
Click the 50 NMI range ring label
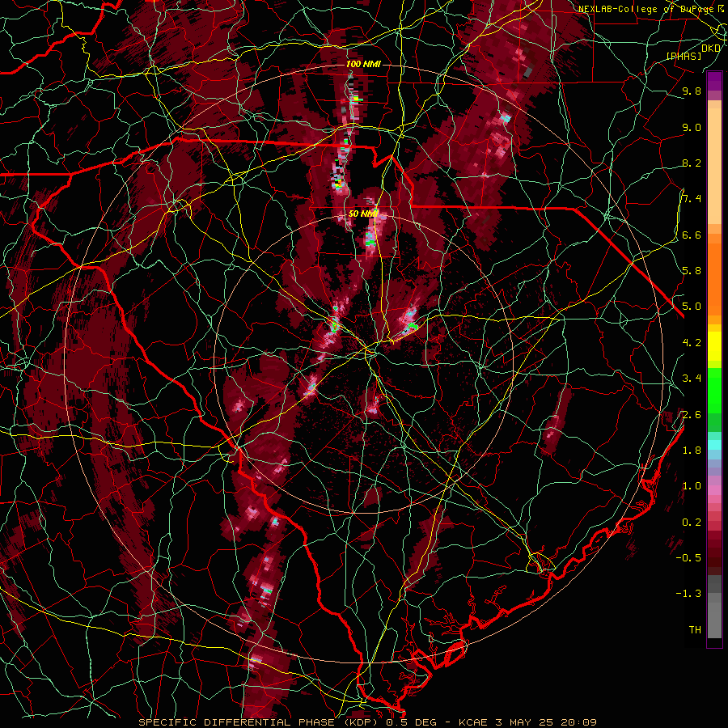(363, 214)
